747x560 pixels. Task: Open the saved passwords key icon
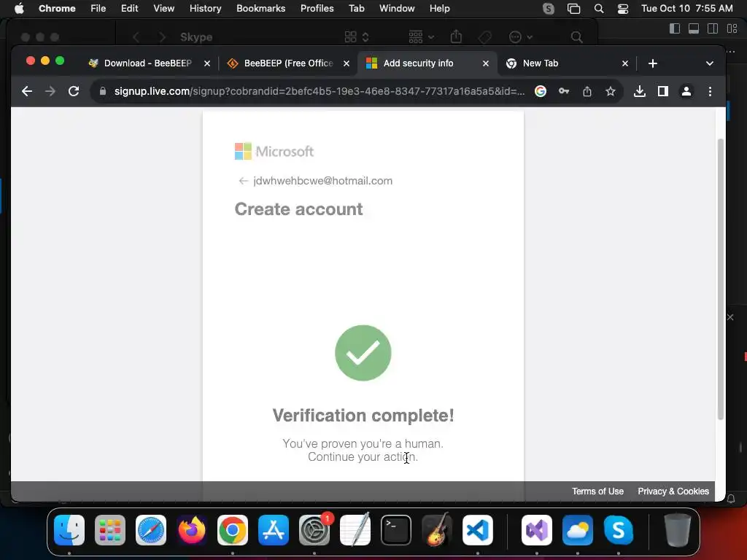coord(564,91)
